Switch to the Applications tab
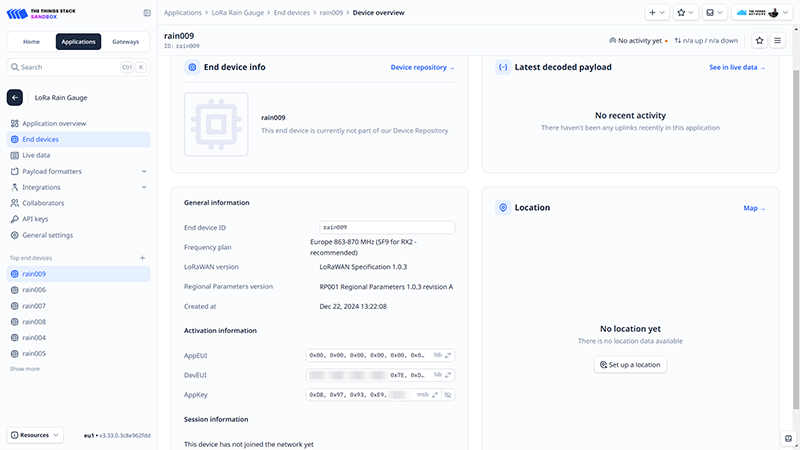Screen dimensions: 800x450 pos(79,42)
